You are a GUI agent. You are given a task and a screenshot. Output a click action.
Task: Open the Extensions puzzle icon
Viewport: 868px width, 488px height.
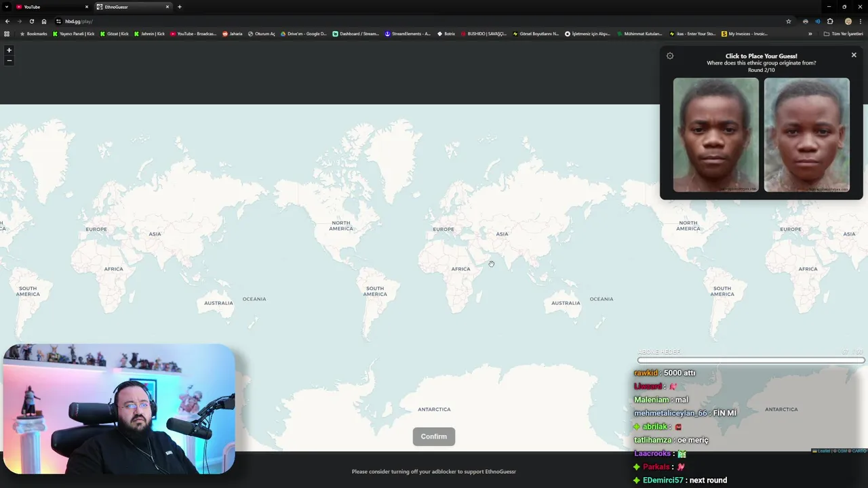pos(830,21)
